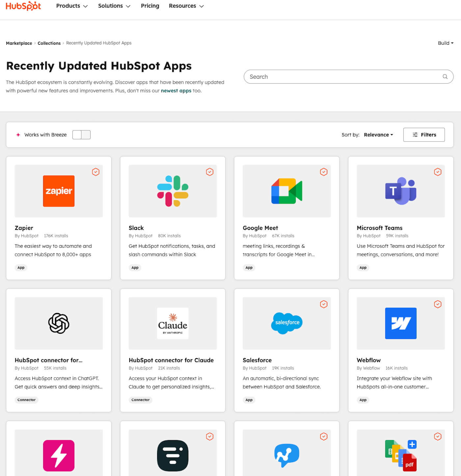The height and width of the screenshot is (476, 461).
Task: Expand the Products menu
Action: point(72,6)
